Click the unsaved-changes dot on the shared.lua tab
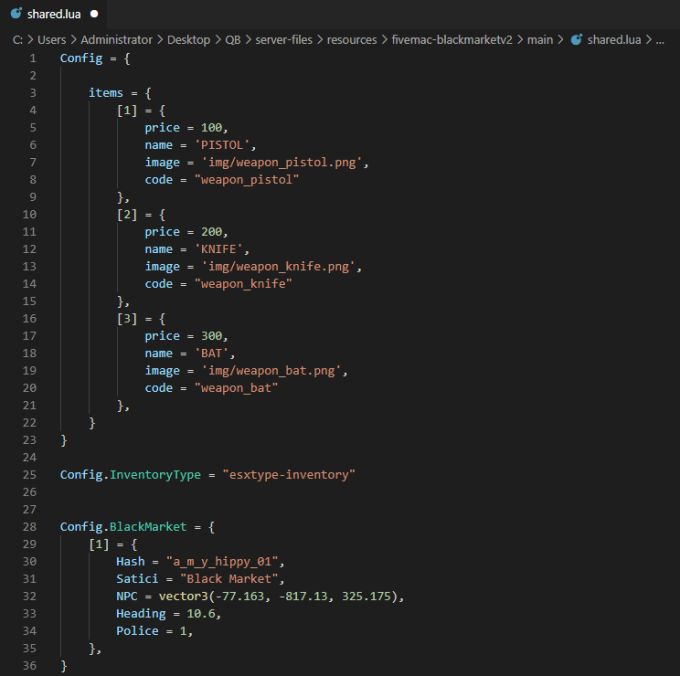 click(x=94, y=15)
